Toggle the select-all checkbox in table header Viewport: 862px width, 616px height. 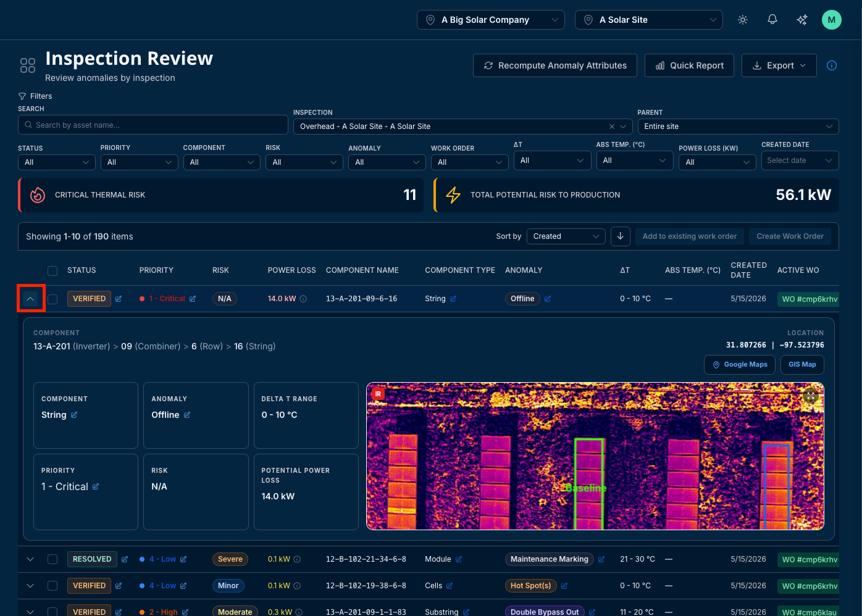[x=52, y=271]
